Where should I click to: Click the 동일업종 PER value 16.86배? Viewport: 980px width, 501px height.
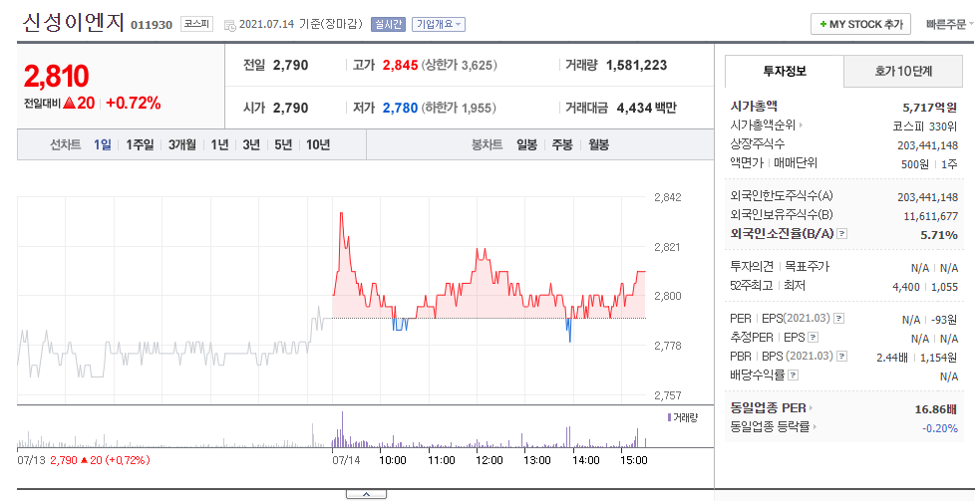[x=935, y=409]
